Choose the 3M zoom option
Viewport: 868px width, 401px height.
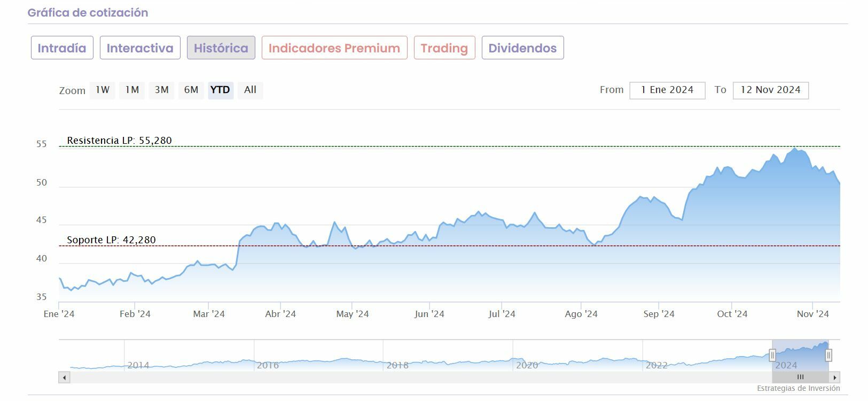point(162,90)
